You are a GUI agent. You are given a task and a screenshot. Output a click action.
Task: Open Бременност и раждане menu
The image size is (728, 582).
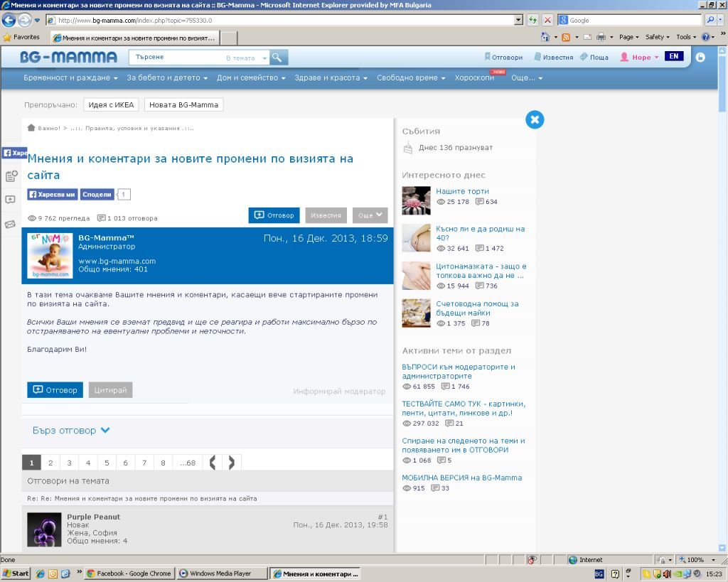click(x=70, y=78)
